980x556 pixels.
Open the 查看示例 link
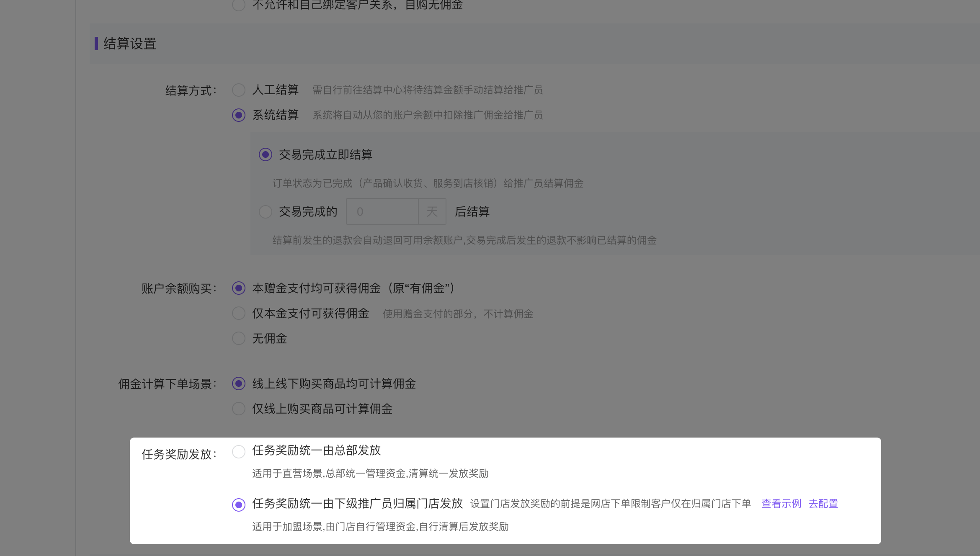click(781, 504)
